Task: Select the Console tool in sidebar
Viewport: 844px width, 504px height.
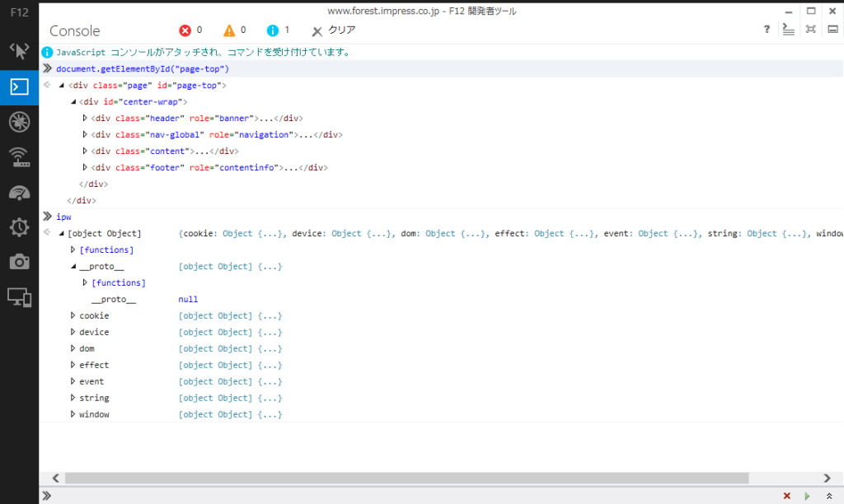Action: [x=20, y=86]
